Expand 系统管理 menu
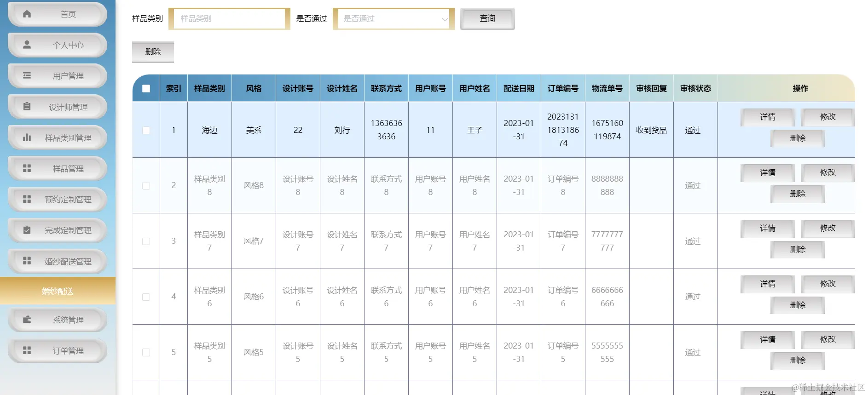The height and width of the screenshot is (395, 868). (58, 320)
